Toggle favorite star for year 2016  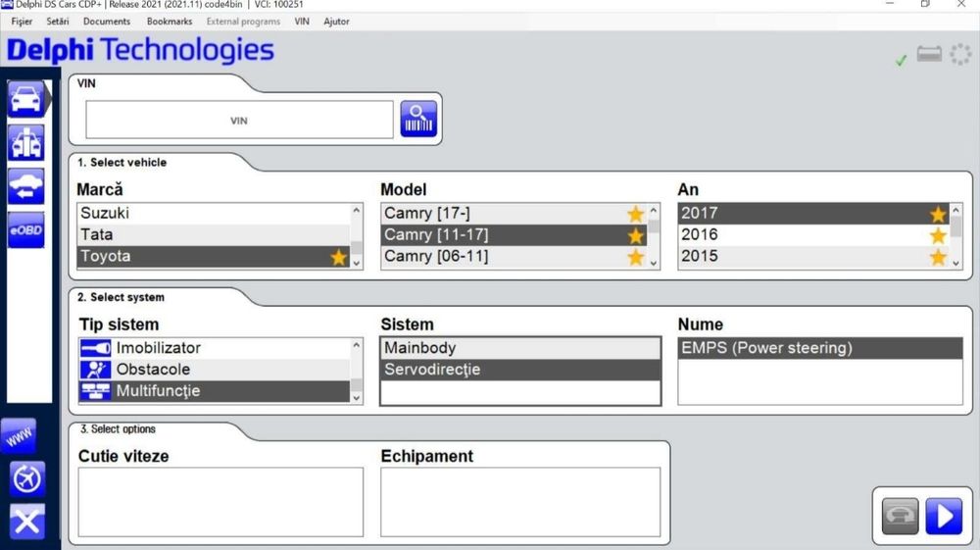coord(938,235)
